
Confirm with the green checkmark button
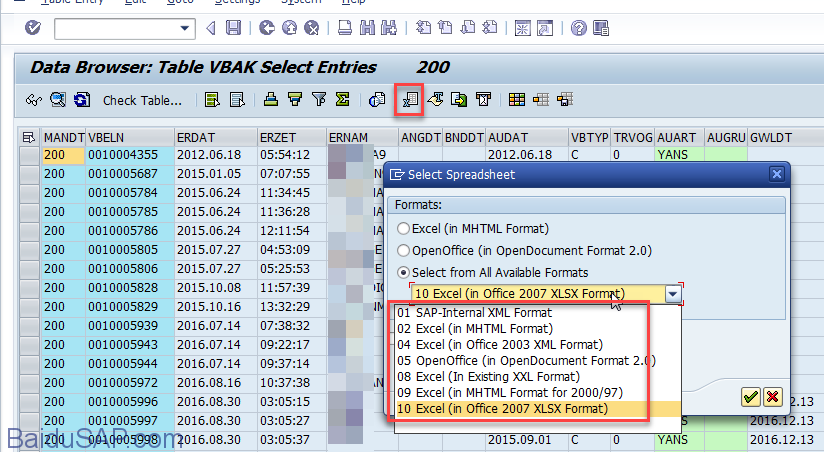point(751,397)
